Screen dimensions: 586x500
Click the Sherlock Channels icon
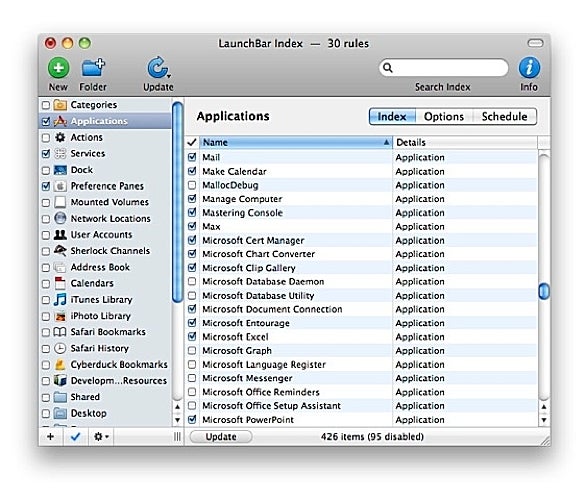click(60, 251)
